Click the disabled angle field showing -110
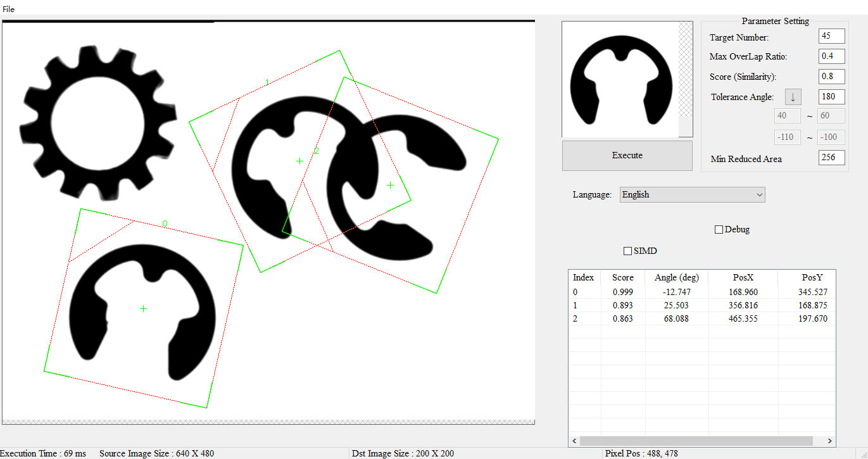The height and width of the screenshot is (459, 868). [788, 137]
